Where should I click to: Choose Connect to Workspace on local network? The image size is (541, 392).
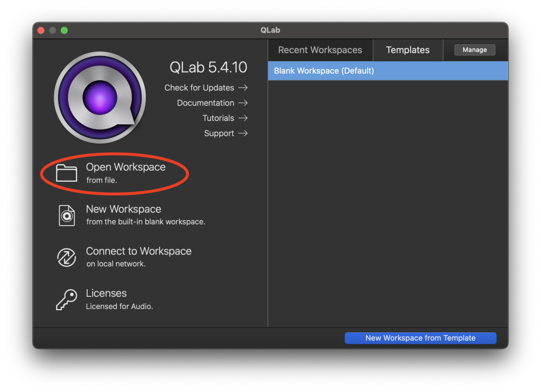point(124,257)
